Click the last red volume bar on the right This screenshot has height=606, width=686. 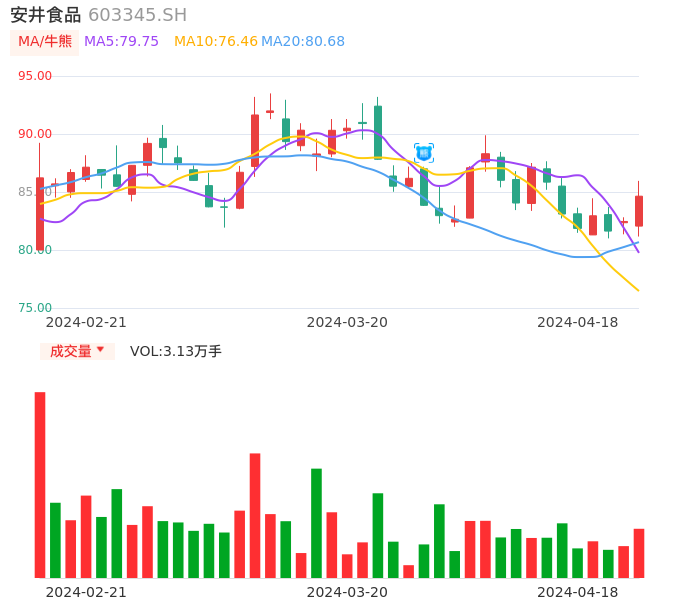click(639, 553)
